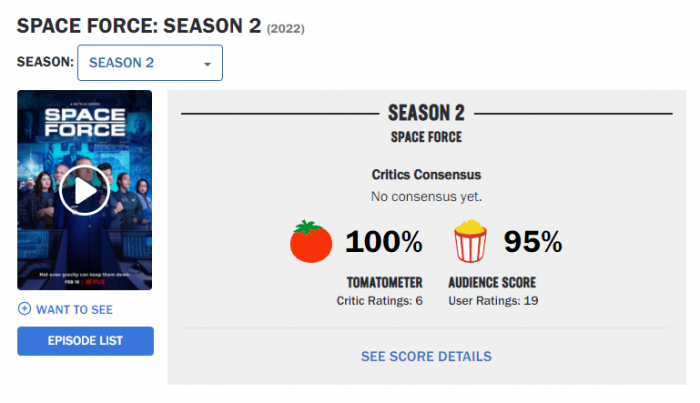Click the Season 2 heading in the score panel
The image size is (700, 403).
click(426, 113)
